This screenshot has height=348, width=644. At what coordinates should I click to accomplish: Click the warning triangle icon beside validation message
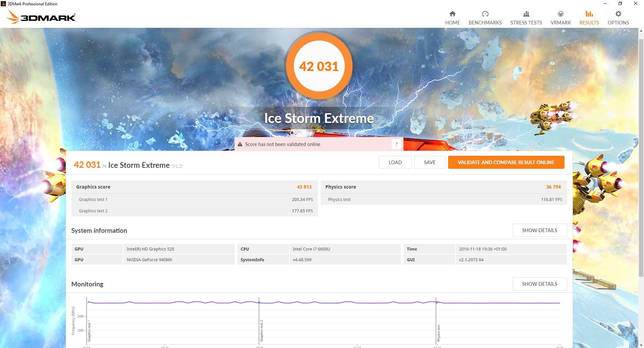click(240, 144)
